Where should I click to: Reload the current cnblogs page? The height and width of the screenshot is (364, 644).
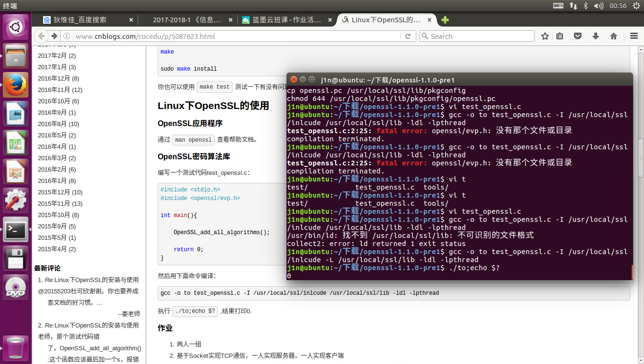408,36
